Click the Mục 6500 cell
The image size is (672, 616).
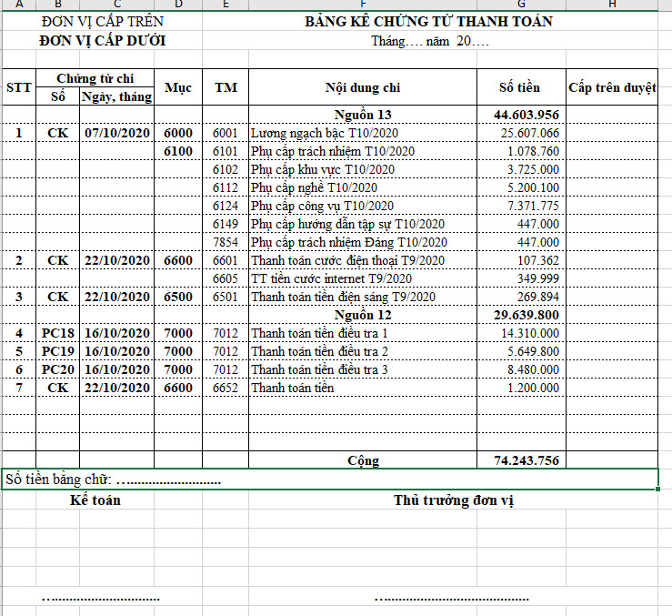178,297
